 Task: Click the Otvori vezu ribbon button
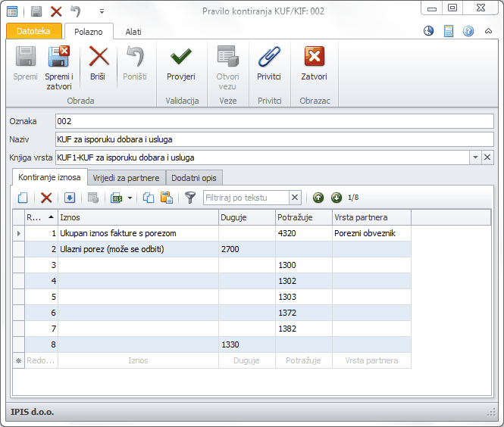point(227,67)
